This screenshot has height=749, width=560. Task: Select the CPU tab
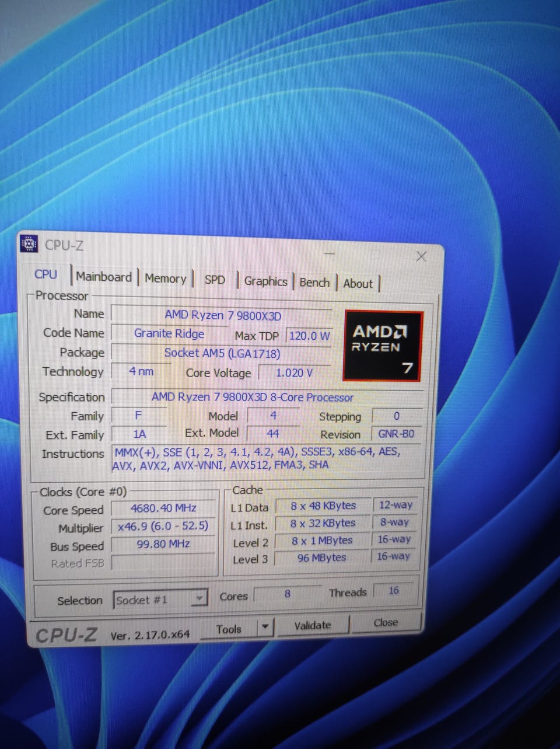[x=46, y=274]
